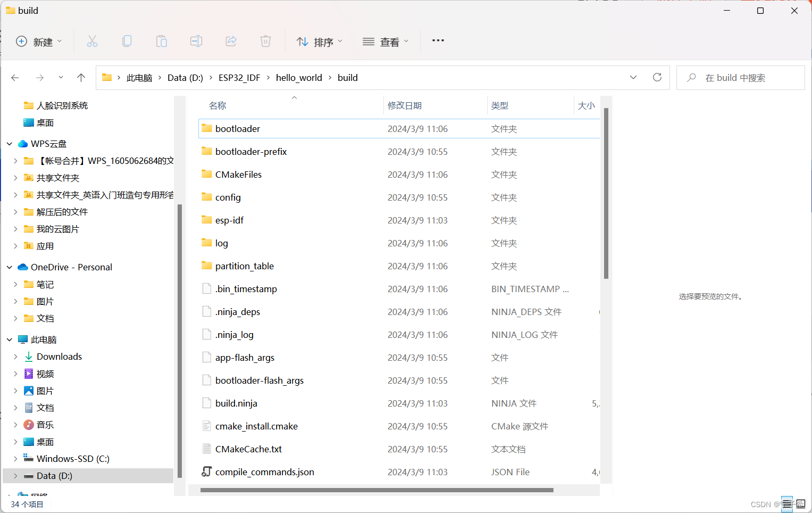The height and width of the screenshot is (513, 812).
Task: Click the bootloader folder icon
Action: (x=207, y=128)
